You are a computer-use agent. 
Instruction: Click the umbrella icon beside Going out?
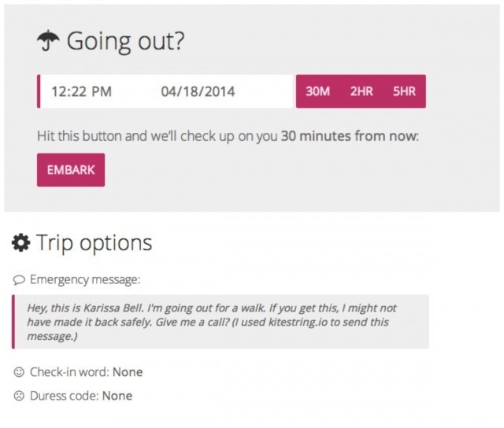[48, 41]
